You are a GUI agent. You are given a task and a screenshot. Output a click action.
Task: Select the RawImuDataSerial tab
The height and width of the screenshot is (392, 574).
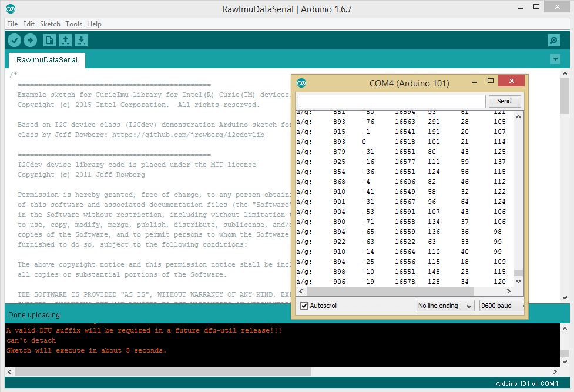coord(46,60)
